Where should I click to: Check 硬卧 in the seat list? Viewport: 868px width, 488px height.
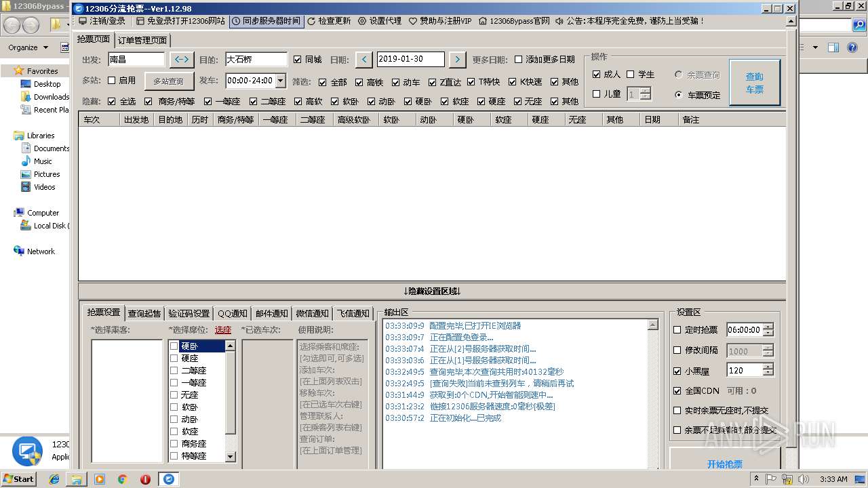pos(174,346)
